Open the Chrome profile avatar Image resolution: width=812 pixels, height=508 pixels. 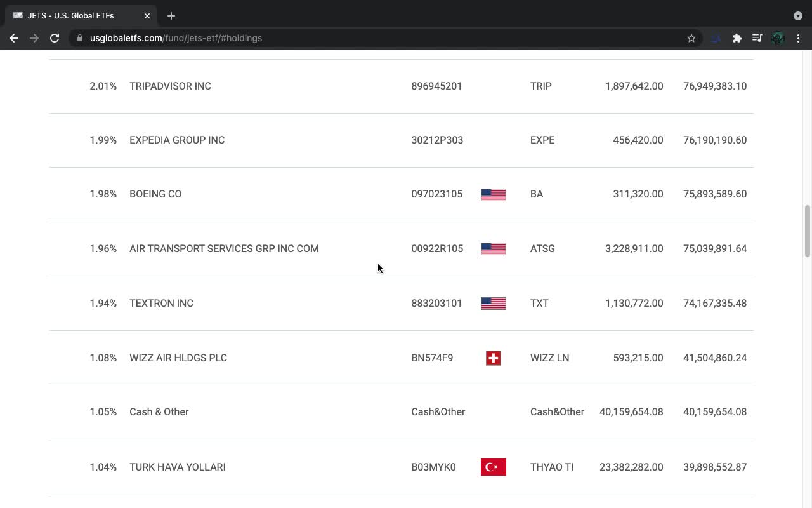778,38
